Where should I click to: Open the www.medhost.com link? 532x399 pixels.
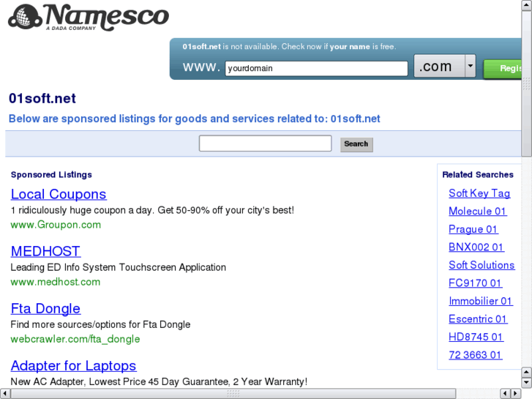56,282
